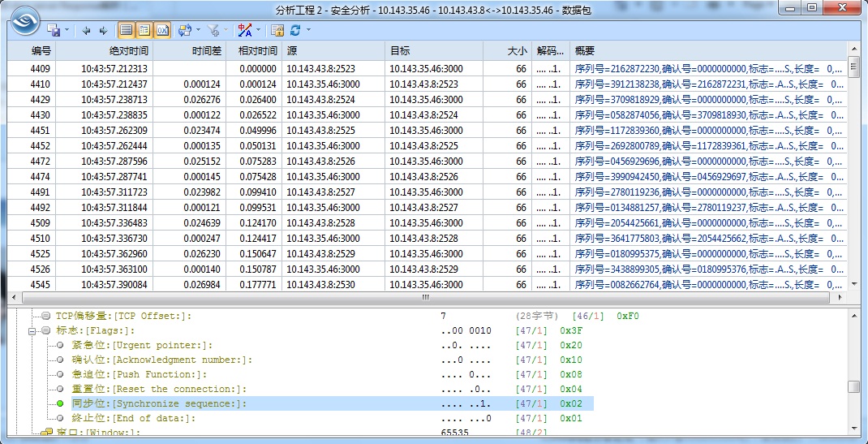Click the lock display icon in toolbar

[x=277, y=30]
